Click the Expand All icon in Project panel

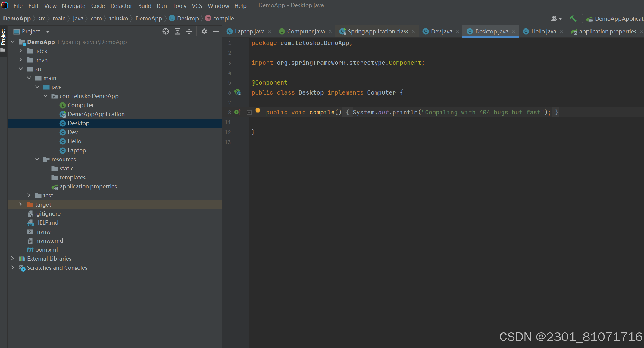(x=177, y=31)
